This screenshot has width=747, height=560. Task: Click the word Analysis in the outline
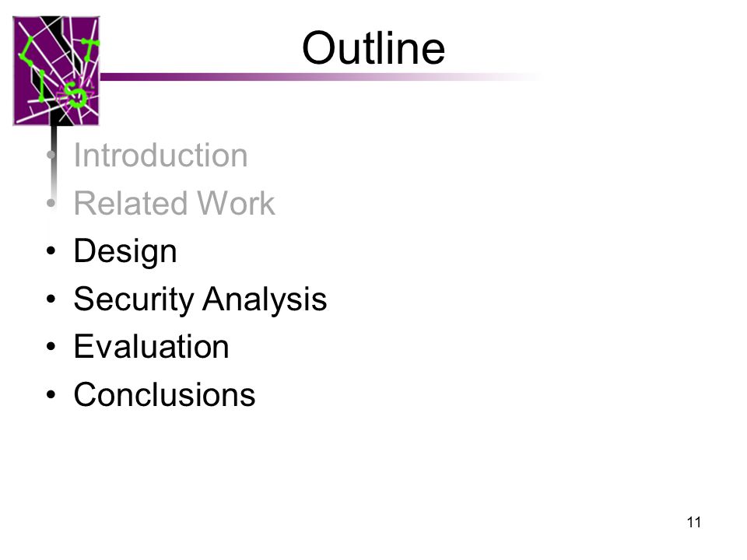265,300
